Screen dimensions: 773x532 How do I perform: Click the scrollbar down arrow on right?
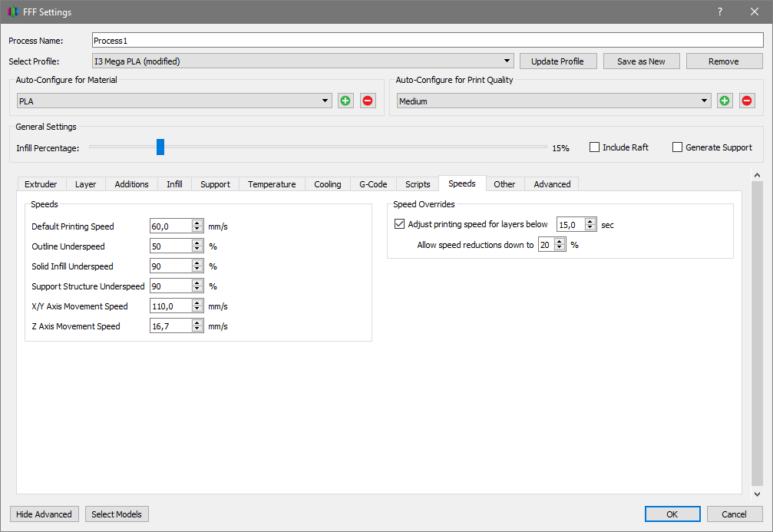757,494
